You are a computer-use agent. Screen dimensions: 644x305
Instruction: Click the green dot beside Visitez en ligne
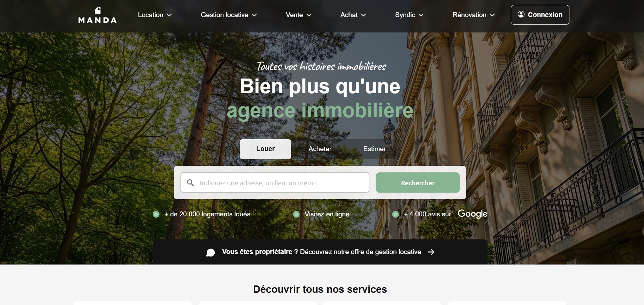[296, 214]
